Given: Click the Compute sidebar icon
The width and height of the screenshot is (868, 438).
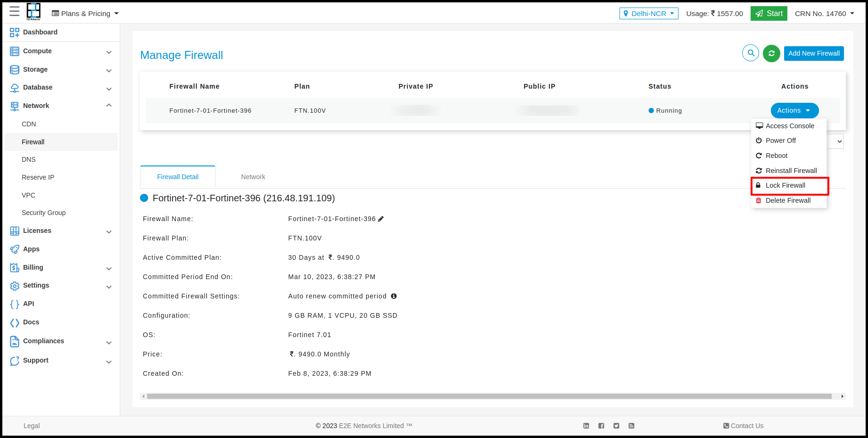Looking at the screenshot, I should 15,51.
